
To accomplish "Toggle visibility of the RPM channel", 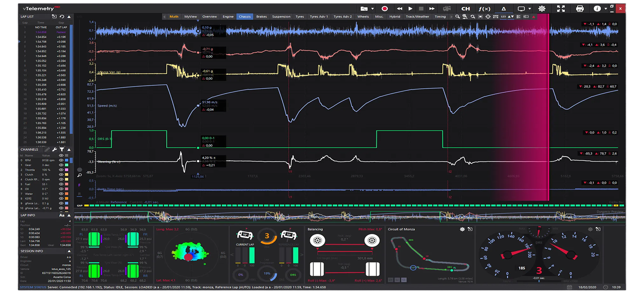I will click(x=61, y=160).
